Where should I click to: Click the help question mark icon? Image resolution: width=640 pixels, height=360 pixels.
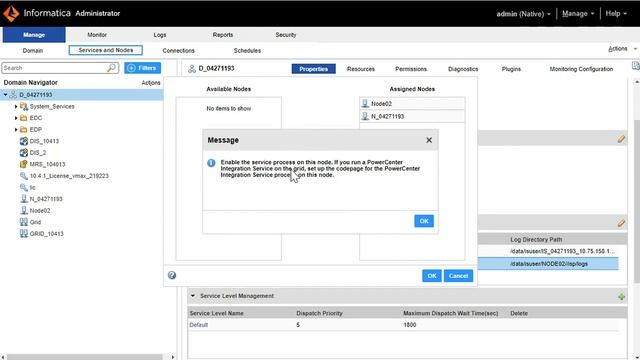click(172, 275)
